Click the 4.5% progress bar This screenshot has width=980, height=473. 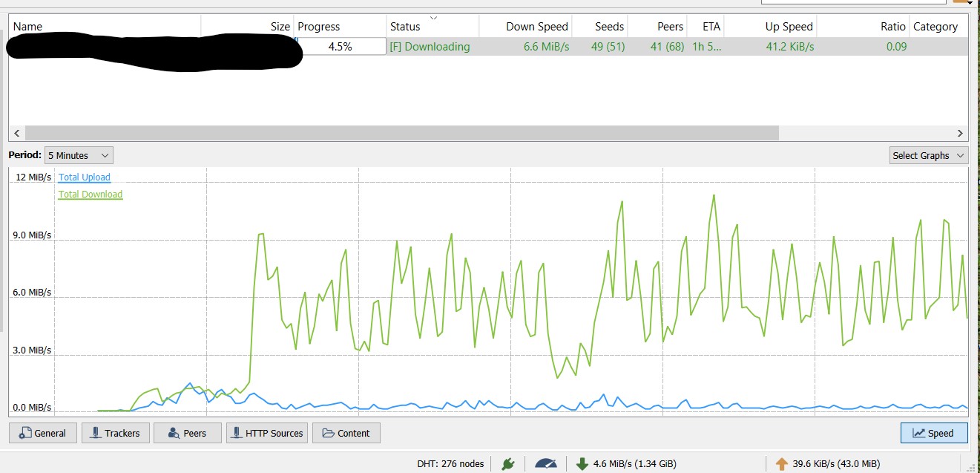point(341,46)
